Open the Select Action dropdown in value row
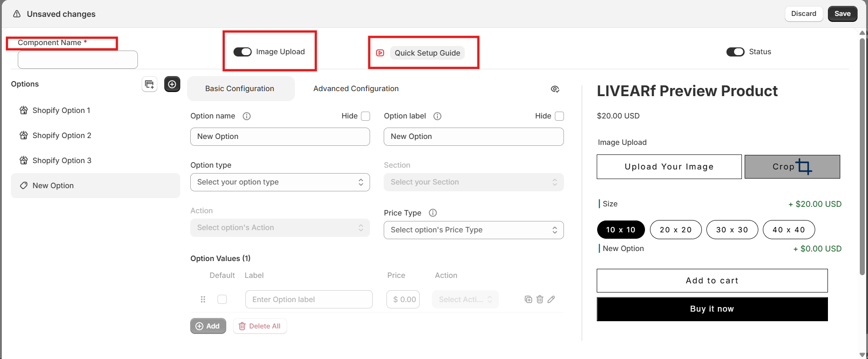868x359 pixels. point(465,299)
